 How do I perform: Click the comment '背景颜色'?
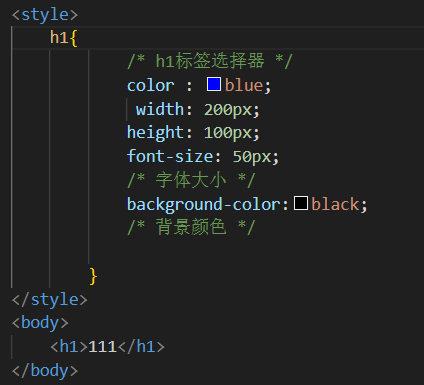[x=191, y=227]
